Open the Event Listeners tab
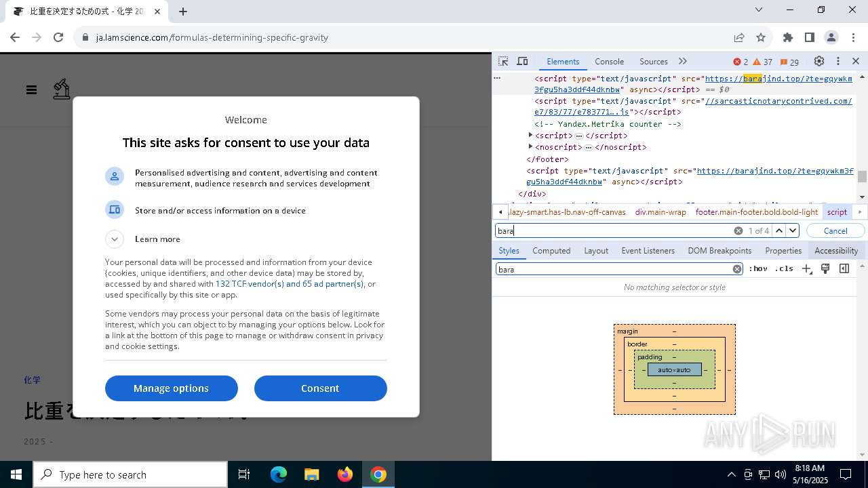This screenshot has width=868, height=488. (648, 250)
